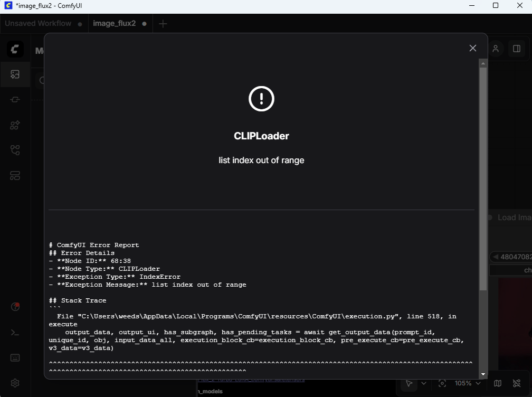Open the keyboard shortcuts icon
The width and height of the screenshot is (532, 397).
tap(15, 357)
